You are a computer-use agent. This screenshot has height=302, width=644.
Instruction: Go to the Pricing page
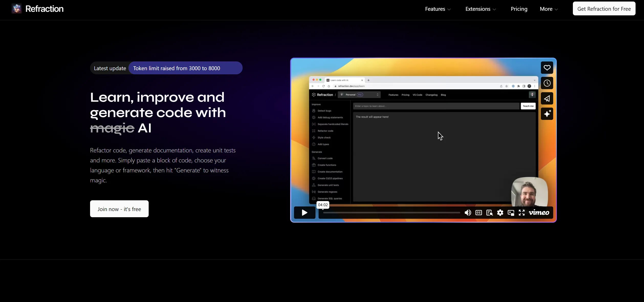519,9
